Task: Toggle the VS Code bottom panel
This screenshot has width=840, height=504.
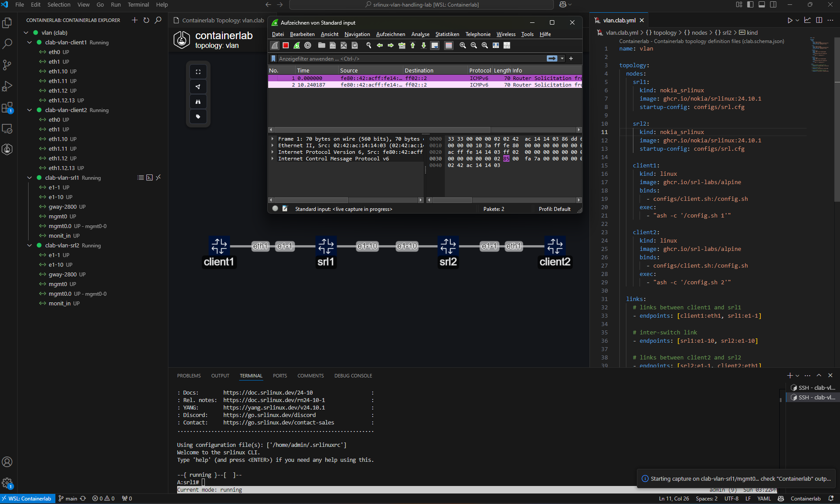Action: pos(762,4)
